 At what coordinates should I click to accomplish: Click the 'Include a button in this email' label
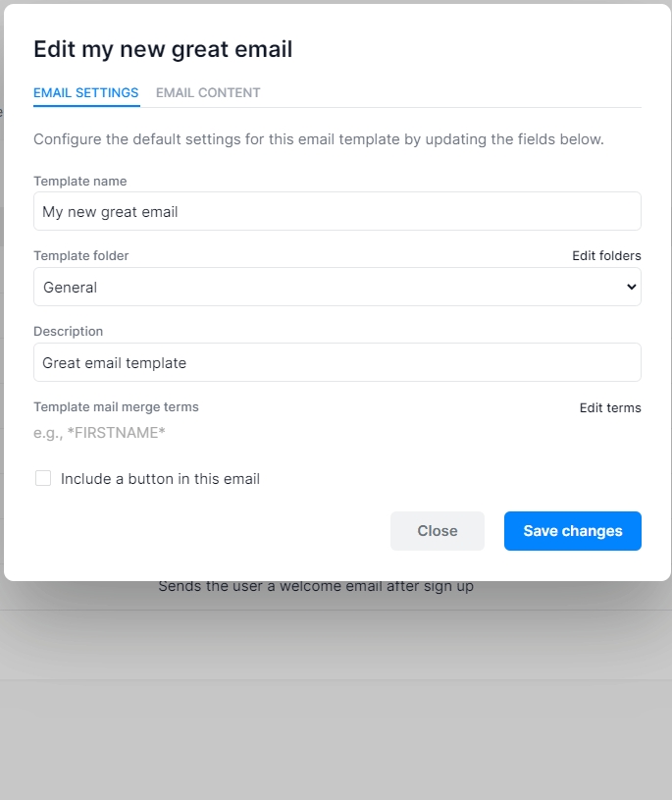[160, 479]
